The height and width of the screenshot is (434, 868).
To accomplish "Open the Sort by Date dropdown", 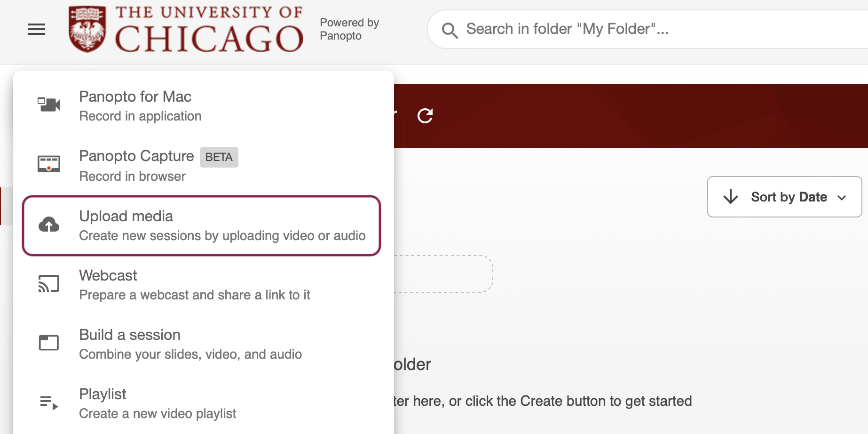I will coord(788,197).
